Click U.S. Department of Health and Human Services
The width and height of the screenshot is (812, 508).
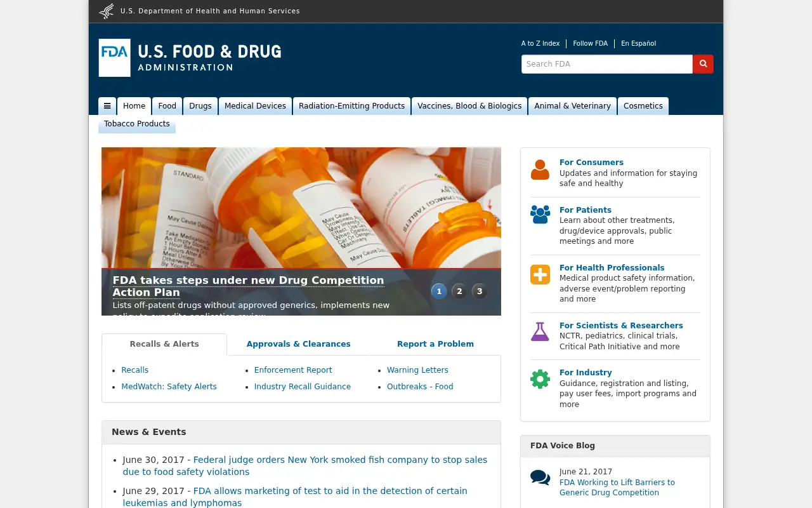[x=210, y=11]
